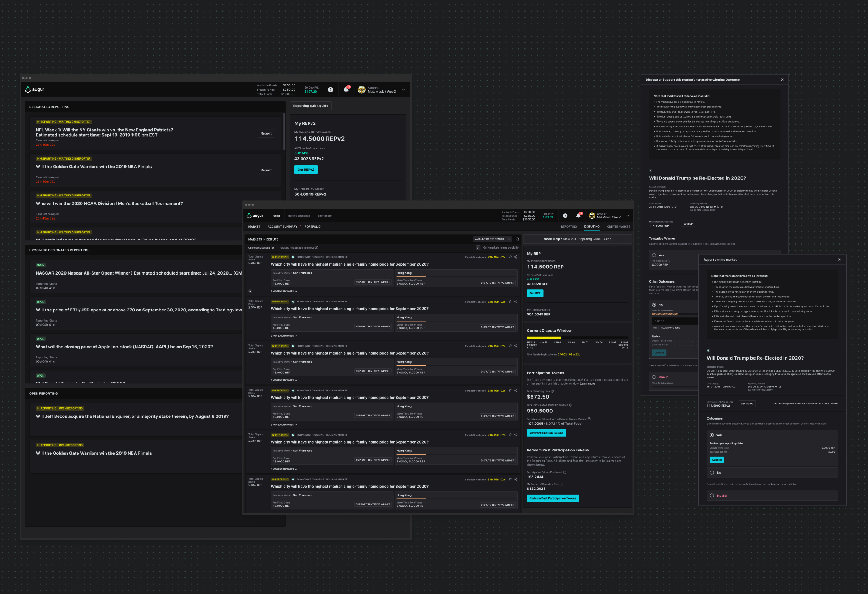Switch to the Awaiting next dispute round tab
Screen dimensions: 868x594
click(x=297, y=248)
